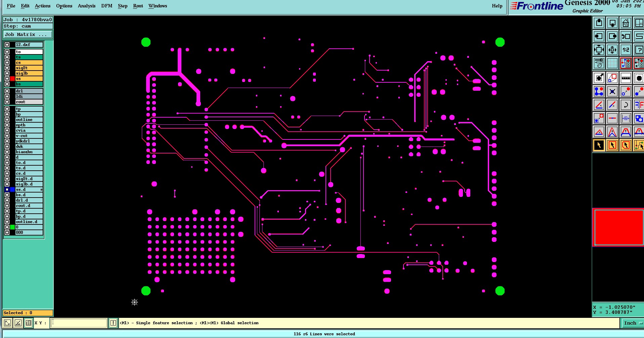Select the ydkdrl layer row
This screenshot has height=338, width=644.
click(29, 141)
